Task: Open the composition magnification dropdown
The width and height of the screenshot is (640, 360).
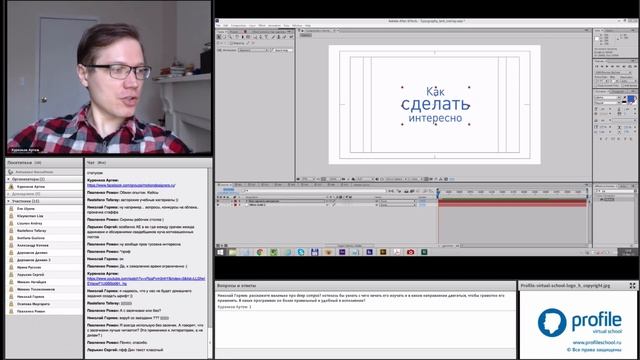Action: click(x=308, y=179)
